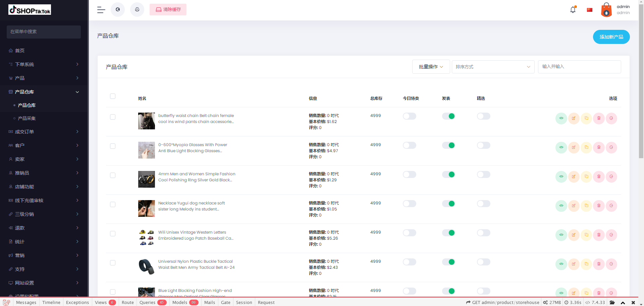Enable today's deal toggle for Myopia Glasses

pyautogui.click(x=409, y=145)
